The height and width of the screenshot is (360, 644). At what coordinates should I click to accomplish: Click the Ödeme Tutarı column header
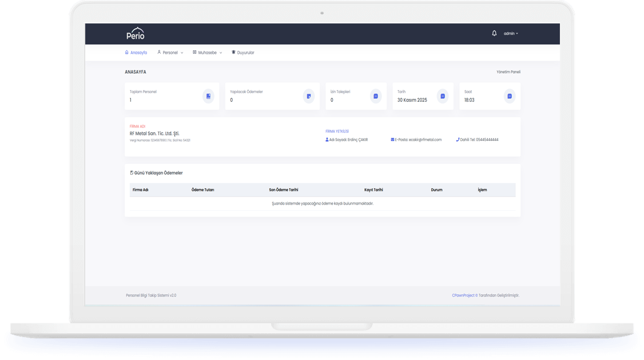tap(203, 190)
